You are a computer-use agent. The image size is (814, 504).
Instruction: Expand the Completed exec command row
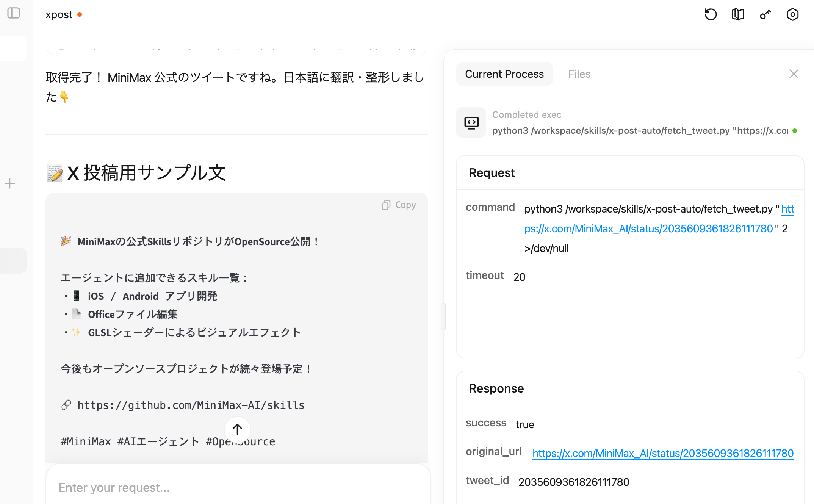point(639,131)
